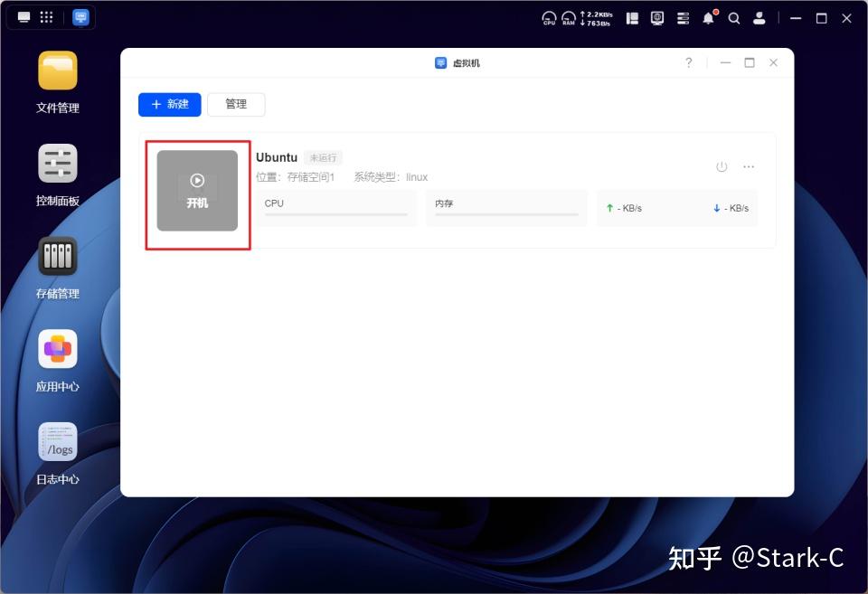
Task: Open notifications bell icon
Action: coord(709,18)
